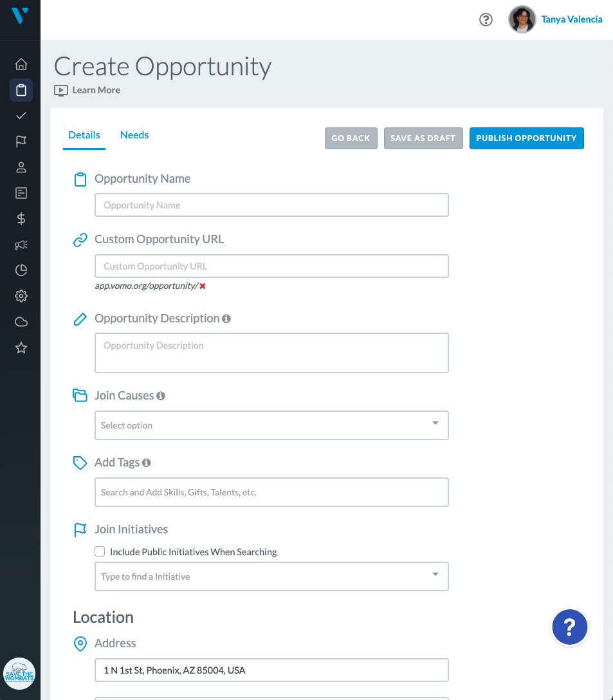Select the Details tab
The width and height of the screenshot is (613, 700).
click(x=84, y=135)
